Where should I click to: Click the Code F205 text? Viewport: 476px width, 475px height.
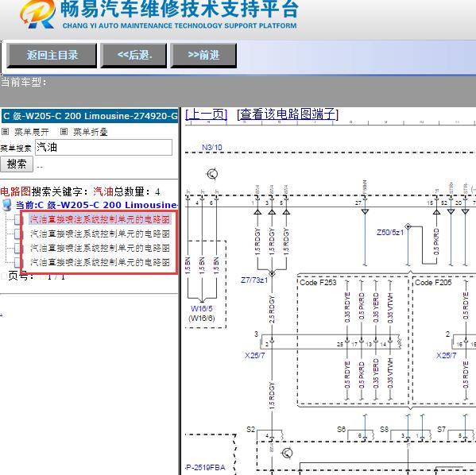433,283
